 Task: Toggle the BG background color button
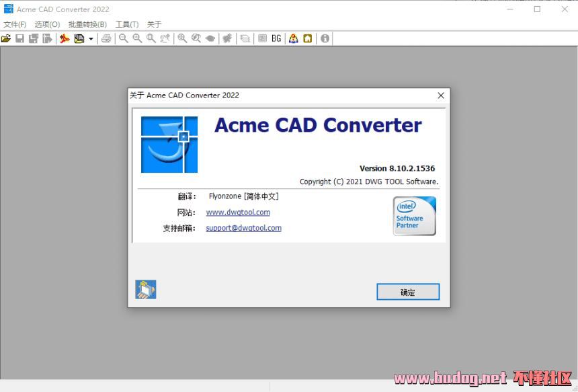tap(276, 38)
